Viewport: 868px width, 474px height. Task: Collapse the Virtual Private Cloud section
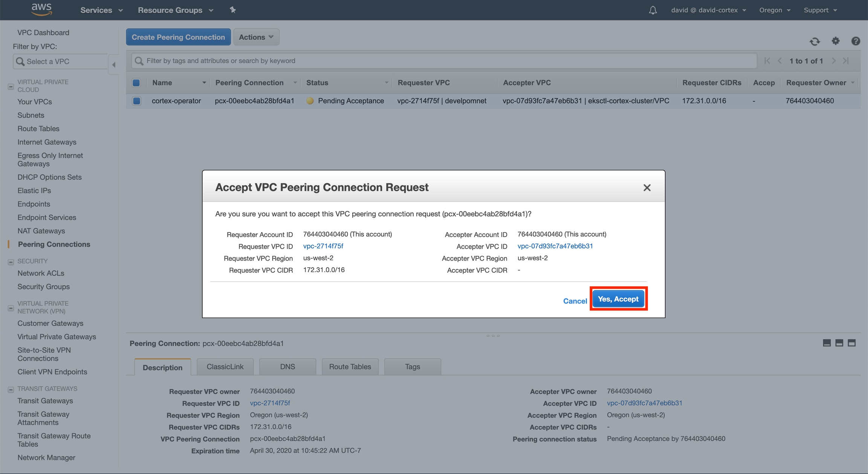(x=11, y=87)
